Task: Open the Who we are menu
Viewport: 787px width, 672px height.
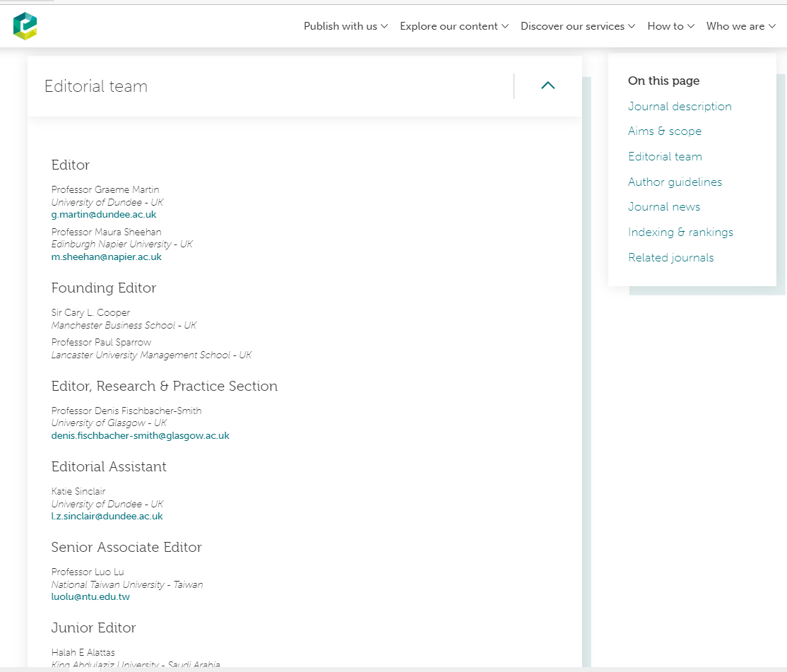Action: (741, 26)
